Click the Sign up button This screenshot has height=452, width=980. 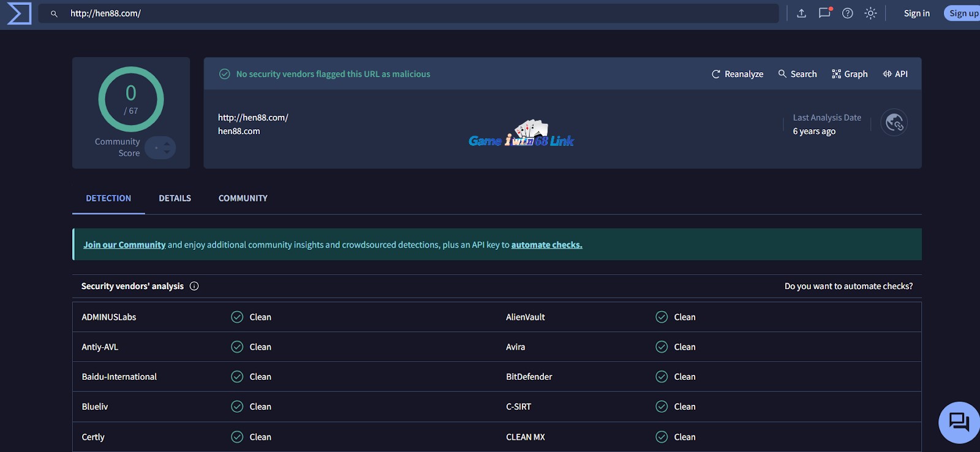963,13
